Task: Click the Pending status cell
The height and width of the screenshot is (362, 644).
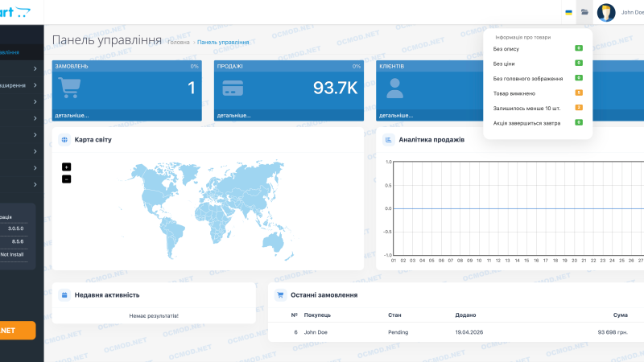Action: point(398,332)
